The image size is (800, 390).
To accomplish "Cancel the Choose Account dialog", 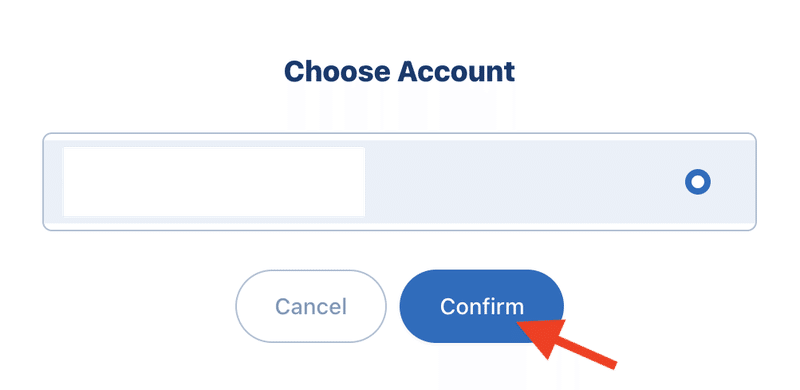I will pos(311,306).
